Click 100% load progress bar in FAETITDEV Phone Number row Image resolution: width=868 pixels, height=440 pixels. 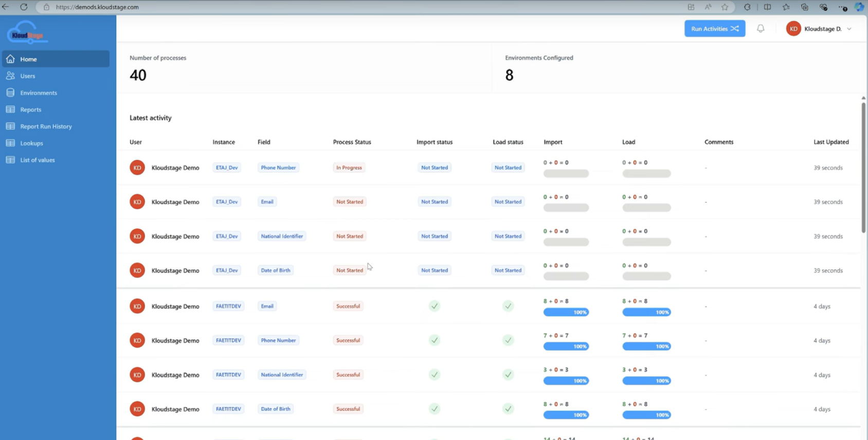(x=646, y=346)
